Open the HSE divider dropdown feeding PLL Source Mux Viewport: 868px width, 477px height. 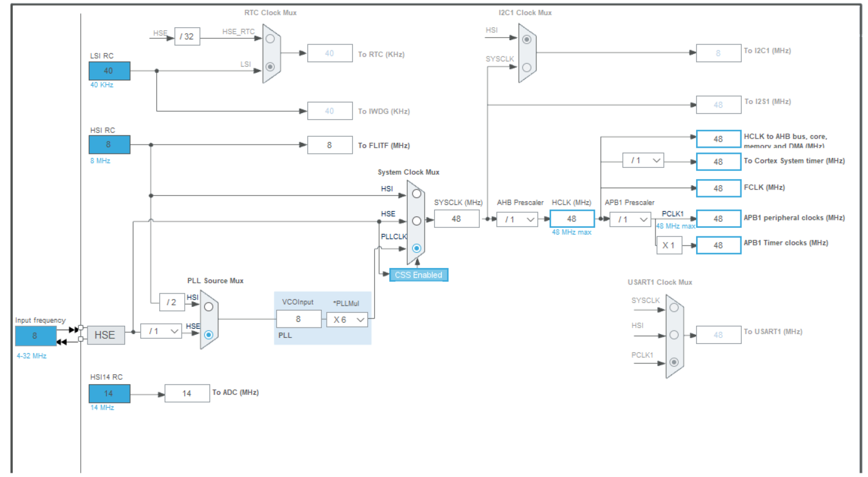point(161,331)
